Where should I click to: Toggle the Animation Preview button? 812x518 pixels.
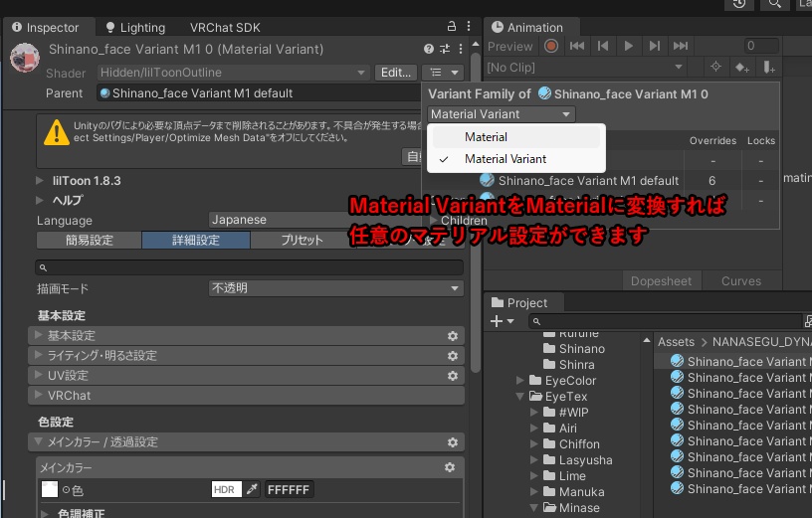[510, 46]
